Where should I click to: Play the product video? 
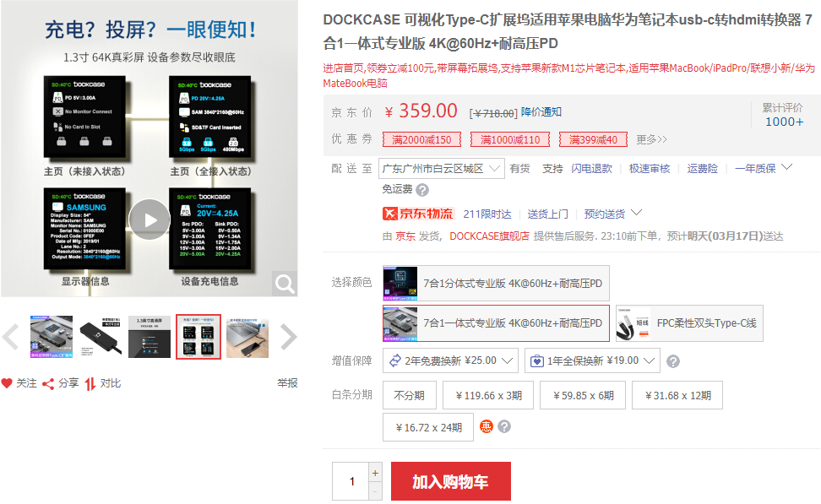[150, 220]
